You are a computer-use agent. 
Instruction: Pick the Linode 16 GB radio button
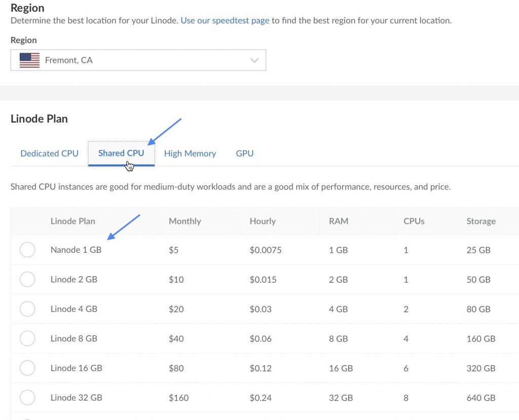(x=27, y=368)
